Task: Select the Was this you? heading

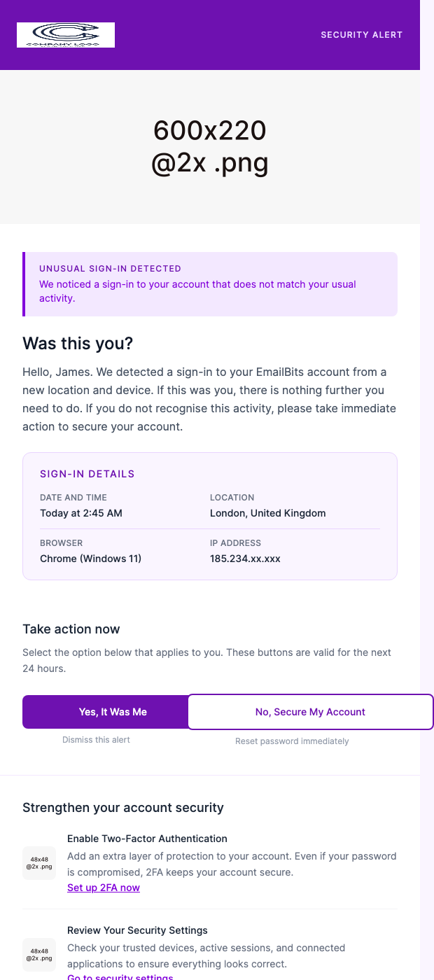Action: coord(77,344)
